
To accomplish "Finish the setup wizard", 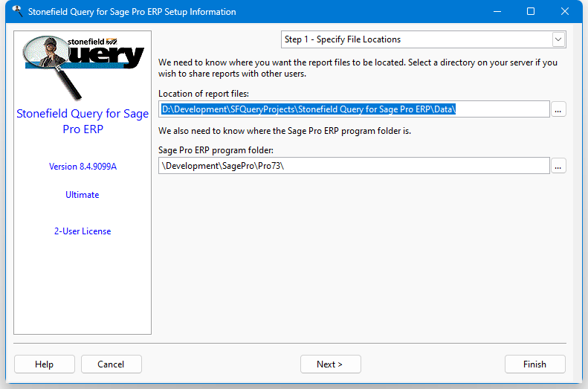I will [x=534, y=364].
